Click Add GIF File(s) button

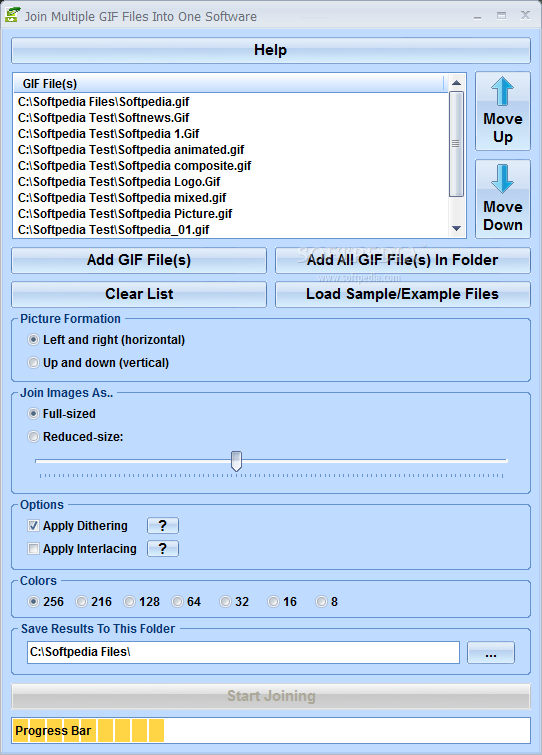[x=139, y=260]
